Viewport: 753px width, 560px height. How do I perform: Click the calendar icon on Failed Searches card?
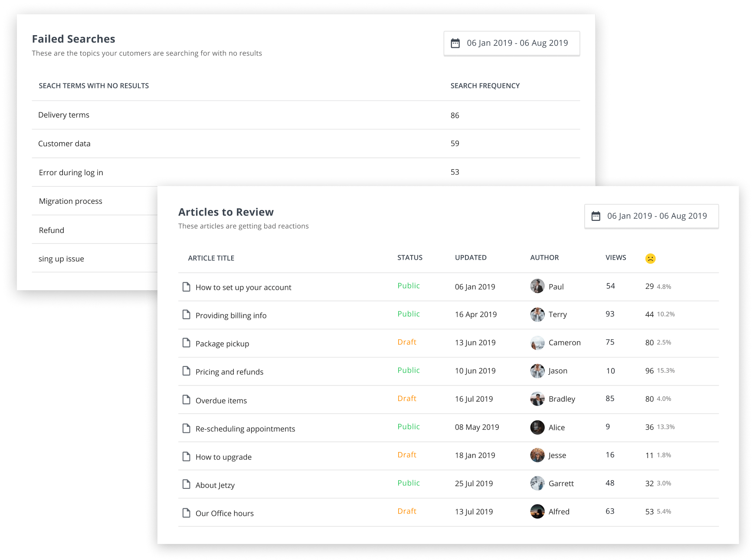[454, 43]
